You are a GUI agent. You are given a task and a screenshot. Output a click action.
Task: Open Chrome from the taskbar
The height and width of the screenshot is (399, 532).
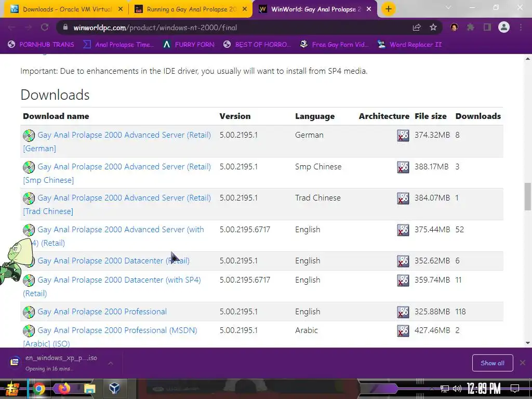pyautogui.click(x=38, y=389)
